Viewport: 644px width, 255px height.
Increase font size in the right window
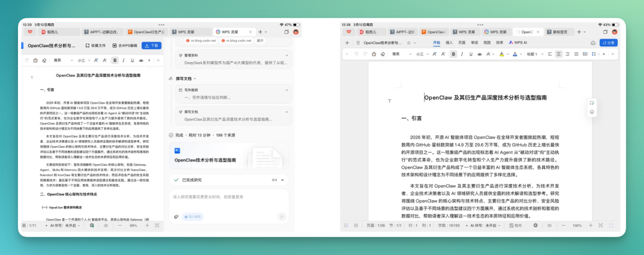435,54
